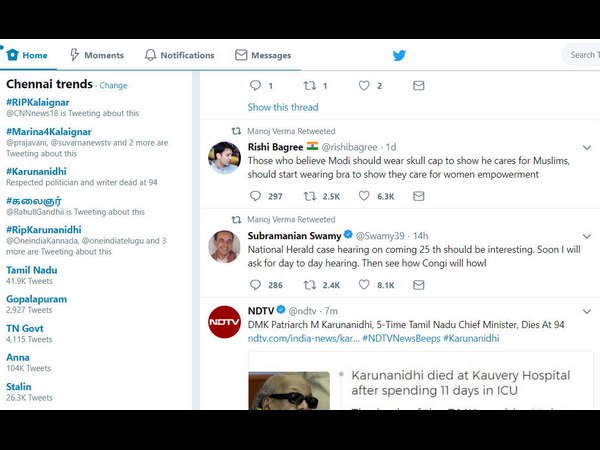
Task: Open the Tamil Nadu trend
Action: pyautogui.click(x=32, y=270)
